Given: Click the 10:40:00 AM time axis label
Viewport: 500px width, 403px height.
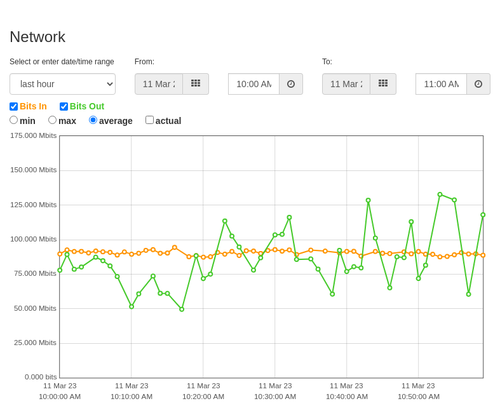Looking at the screenshot, I should click(347, 397).
